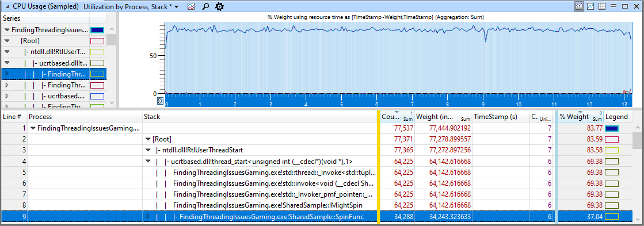The image size is (644, 226).
Task: Click the maroon swatch in Series list
Action: click(x=97, y=85)
